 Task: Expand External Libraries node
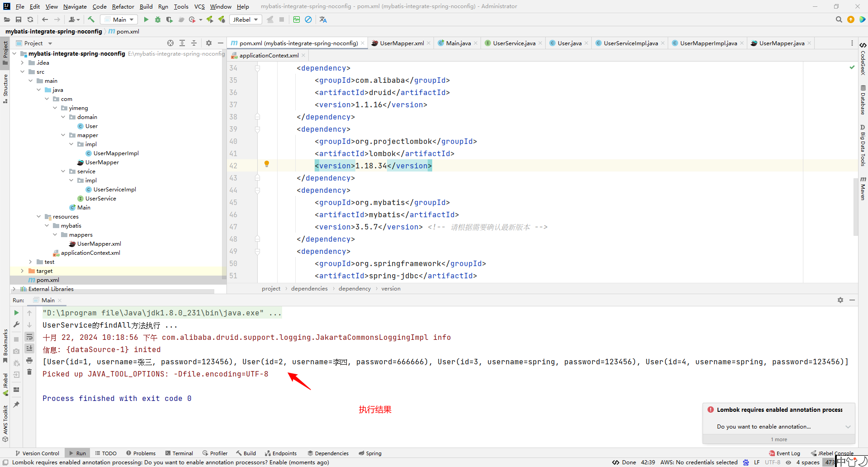(x=14, y=289)
